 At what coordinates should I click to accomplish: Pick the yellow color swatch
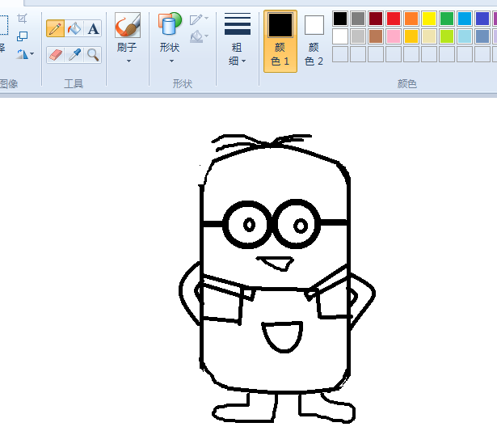click(x=429, y=19)
